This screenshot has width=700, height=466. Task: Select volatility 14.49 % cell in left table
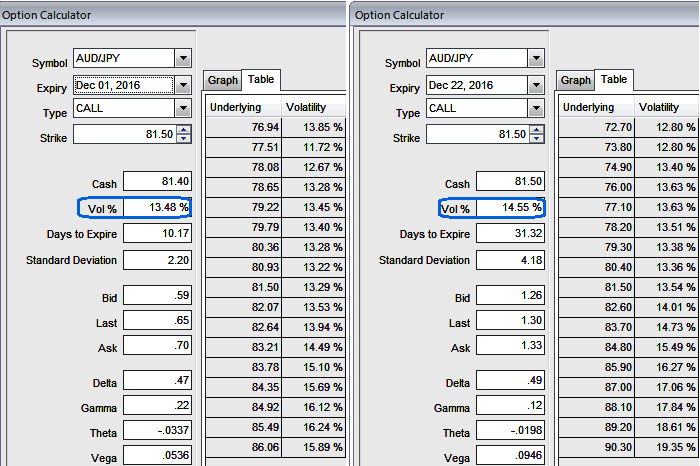[313, 347]
